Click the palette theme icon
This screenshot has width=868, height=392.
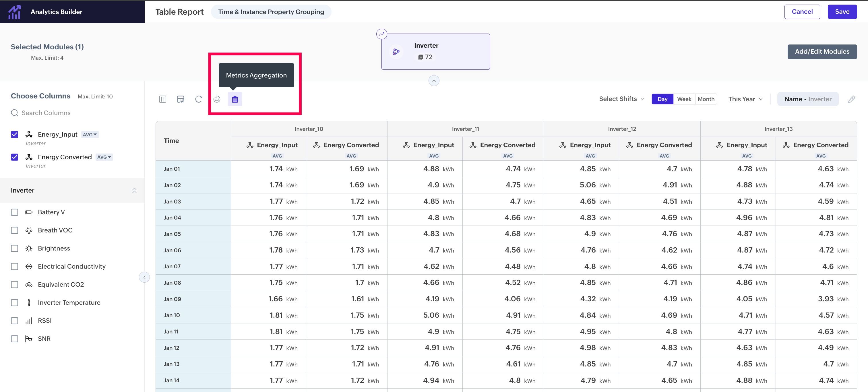point(217,99)
